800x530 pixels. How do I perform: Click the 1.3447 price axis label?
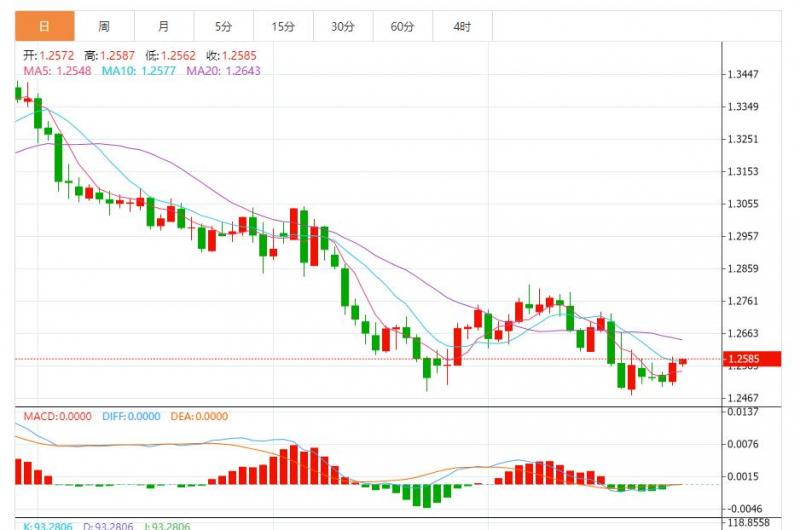[743, 74]
